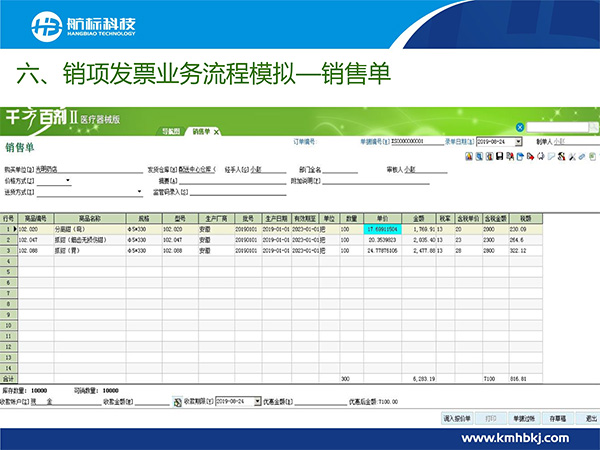The width and height of the screenshot is (600, 450).
Task: Select the 销售单 tab
Action: (x=201, y=132)
